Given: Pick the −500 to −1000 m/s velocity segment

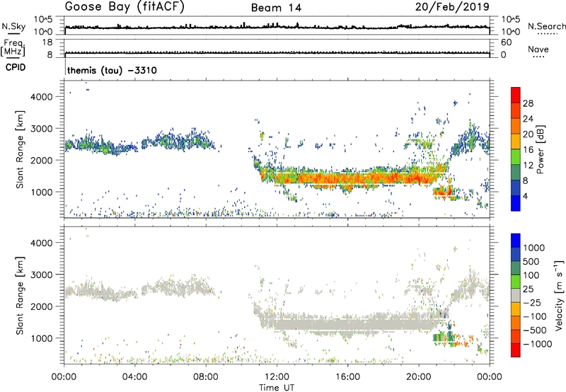Looking at the screenshot, I should click(516, 336).
